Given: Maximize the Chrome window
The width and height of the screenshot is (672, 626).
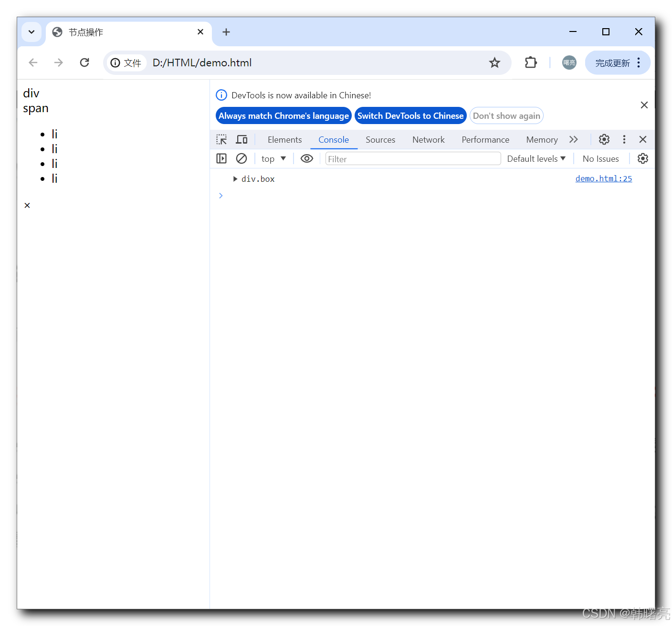Looking at the screenshot, I should (606, 31).
